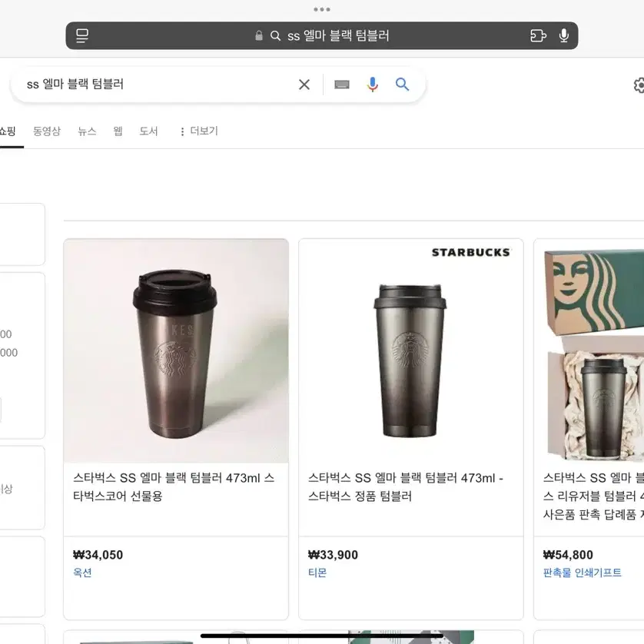Screen dimensions: 644x644
Task: Click the ₩33,900 price
Action: pyautogui.click(x=333, y=555)
